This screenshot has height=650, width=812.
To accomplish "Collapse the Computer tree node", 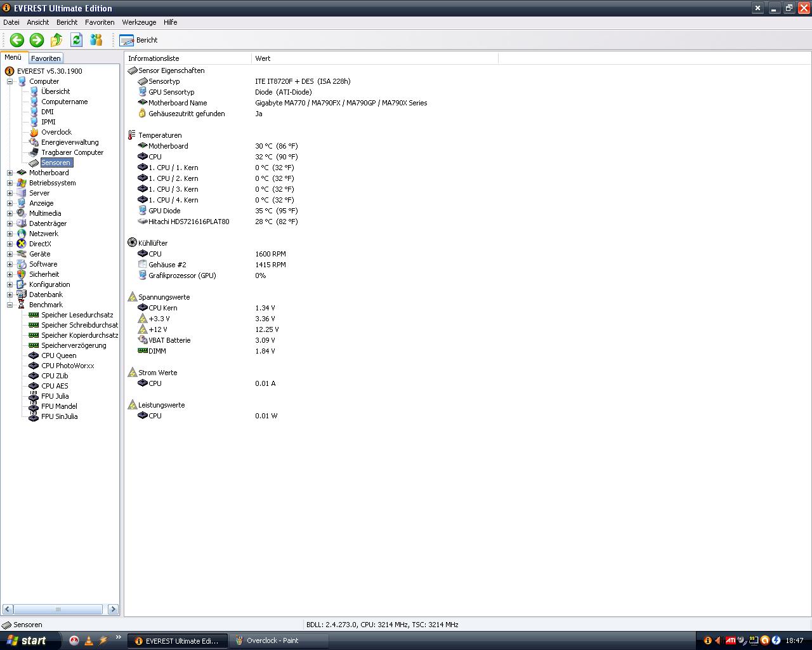I will tap(10, 81).
